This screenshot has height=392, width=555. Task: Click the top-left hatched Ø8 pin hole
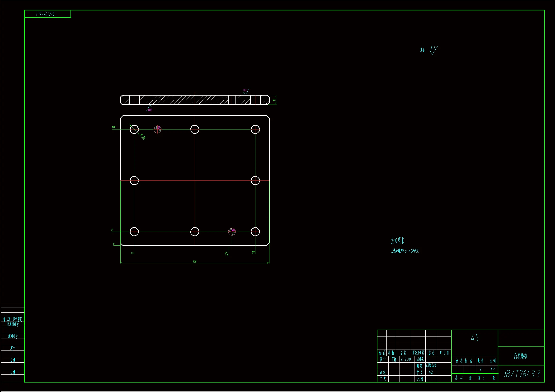pyautogui.click(x=158, y=129)
